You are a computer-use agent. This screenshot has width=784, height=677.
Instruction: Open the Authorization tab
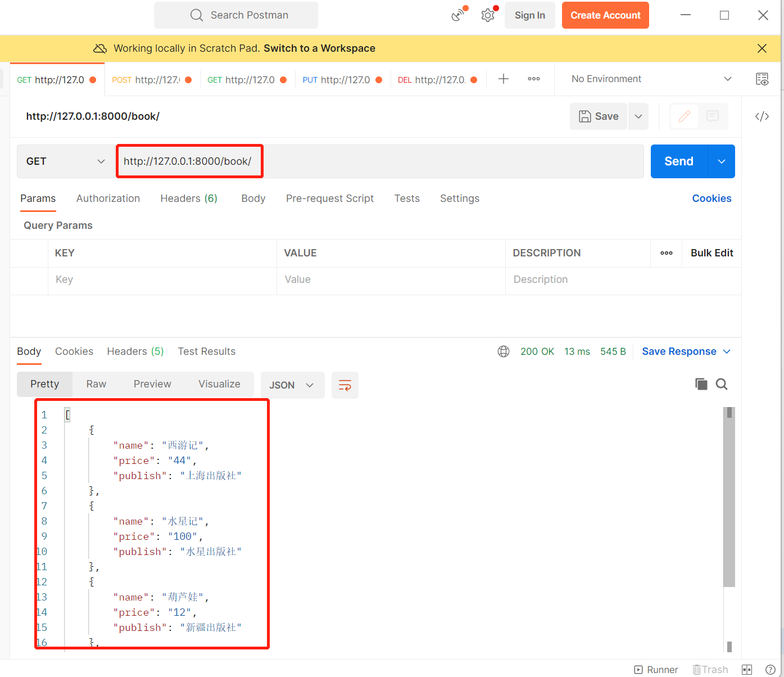coord(108,198)
